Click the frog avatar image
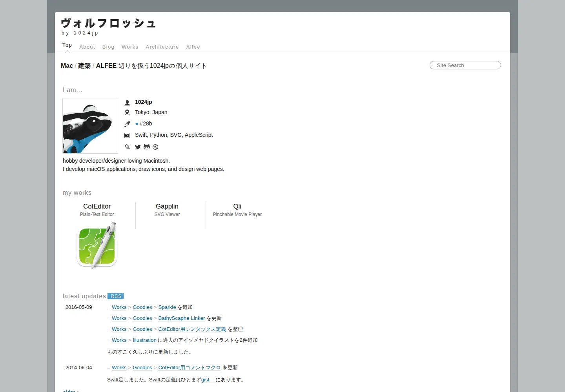 [90, 126]
